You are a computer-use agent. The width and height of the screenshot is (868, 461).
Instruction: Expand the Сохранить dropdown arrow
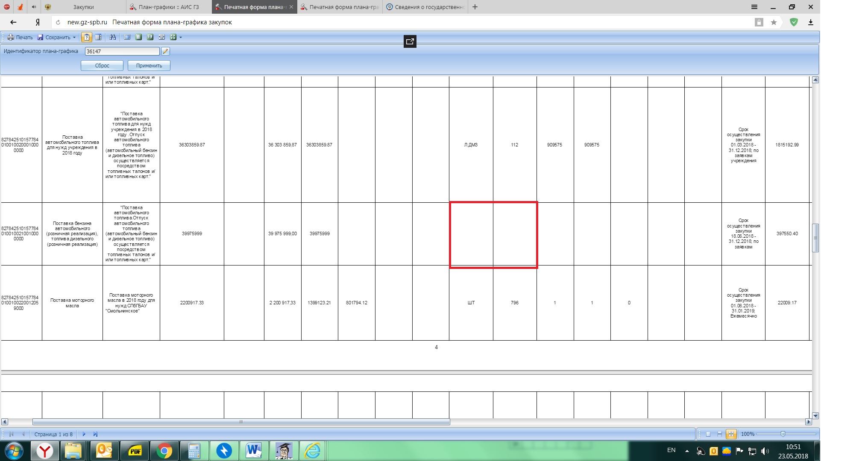pos(74,38)
